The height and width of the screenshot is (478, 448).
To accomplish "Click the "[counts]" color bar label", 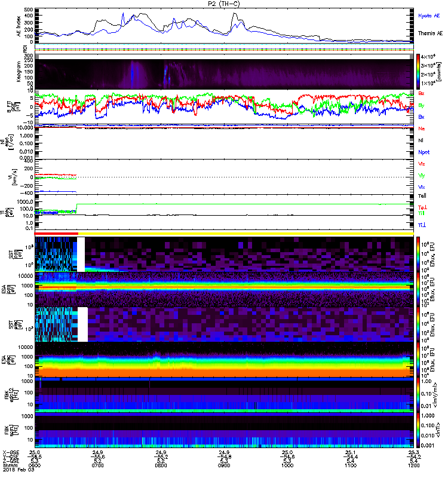I will (438, 72).
